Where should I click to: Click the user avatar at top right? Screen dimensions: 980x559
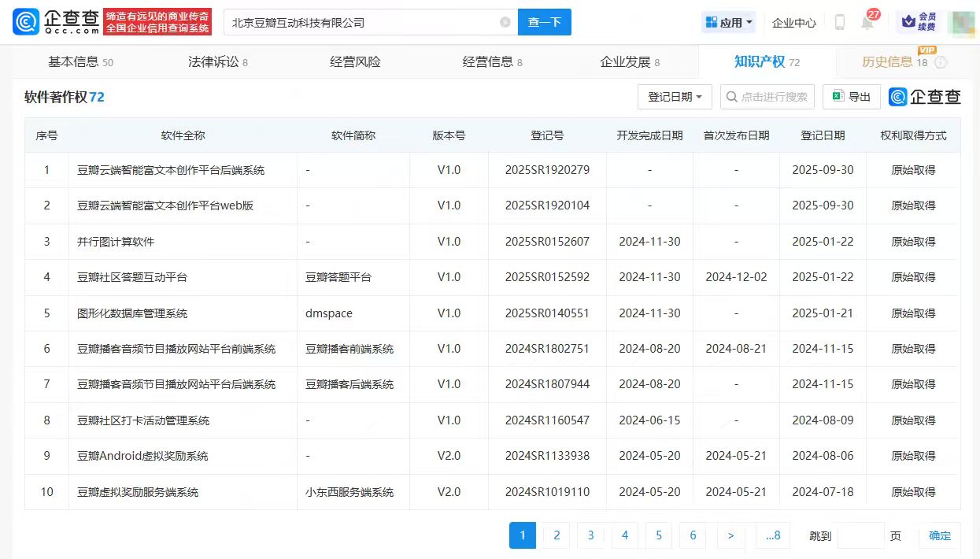(x=962, y=23)
